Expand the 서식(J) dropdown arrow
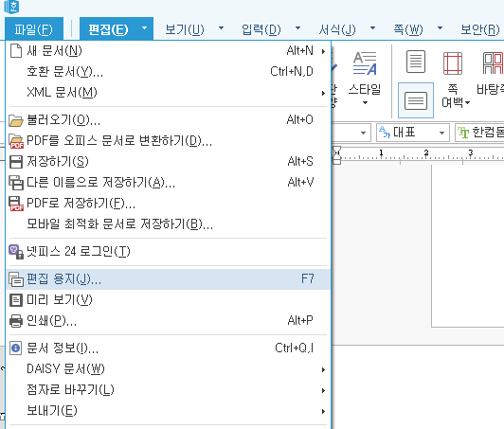This screenshot has height=429, width=504. 373,28
